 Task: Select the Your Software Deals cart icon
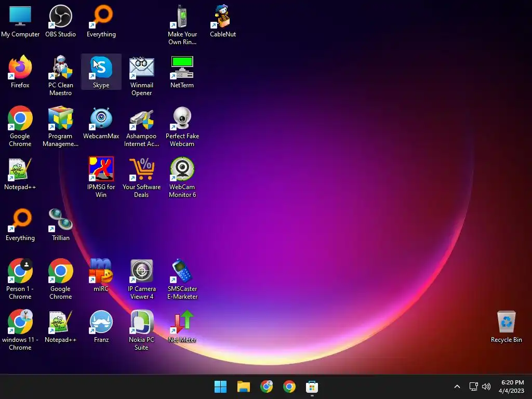point(141,169)
